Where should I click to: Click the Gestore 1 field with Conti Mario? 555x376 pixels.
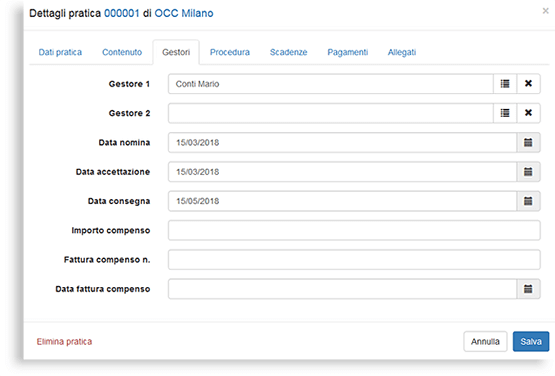[331, 84]
